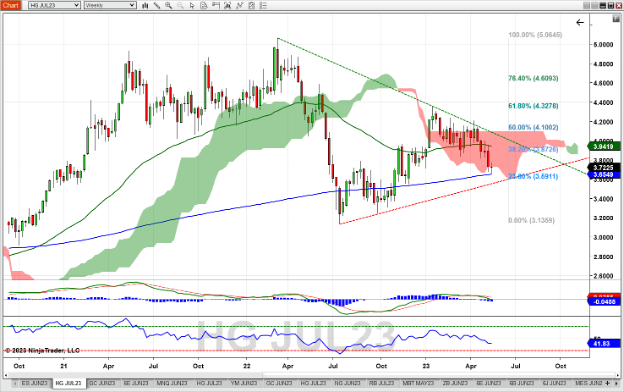Screen dimensions: 624x392
Task: Click the black left arrow on chart
Action: tap(580, 22)
